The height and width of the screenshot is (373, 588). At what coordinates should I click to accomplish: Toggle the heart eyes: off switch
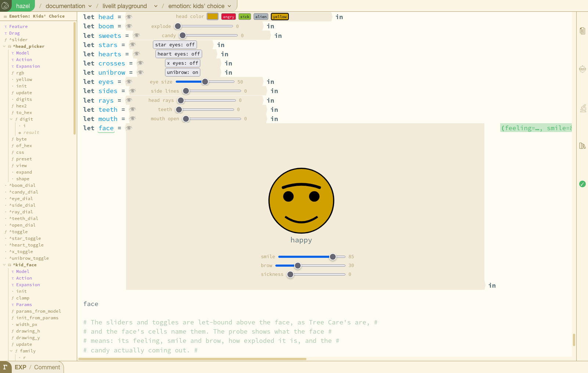tap(179, 54)
